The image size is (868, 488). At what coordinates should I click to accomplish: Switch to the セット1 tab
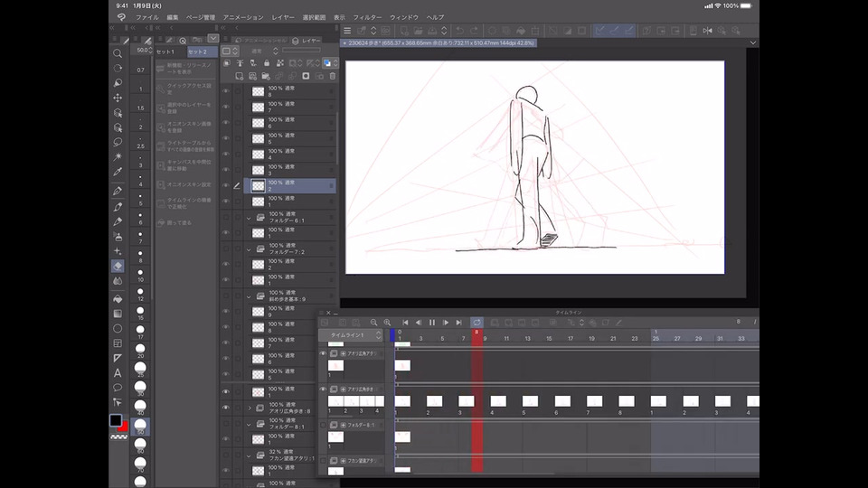(x=166, y=52)
